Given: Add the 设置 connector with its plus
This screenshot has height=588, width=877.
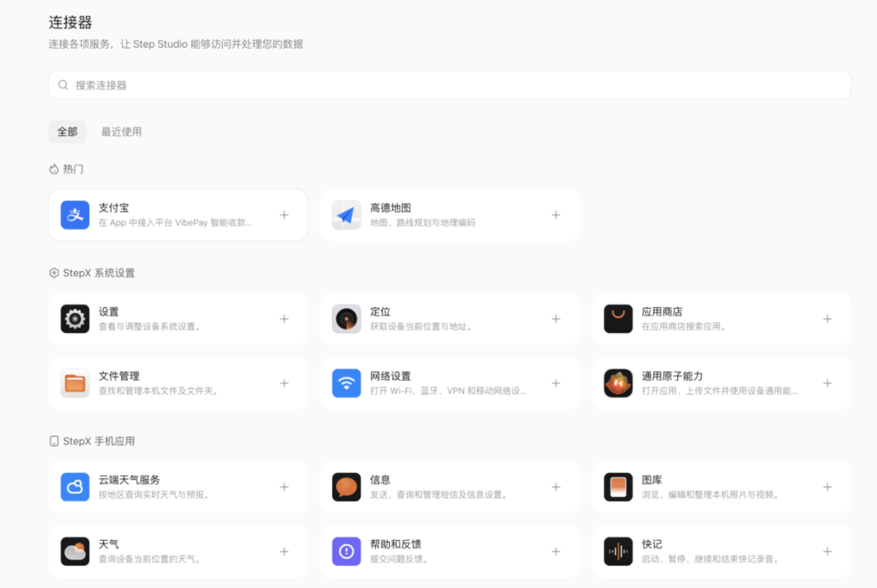Looking at the screenshot, I should pyautogui.click(x=284, y=319).
